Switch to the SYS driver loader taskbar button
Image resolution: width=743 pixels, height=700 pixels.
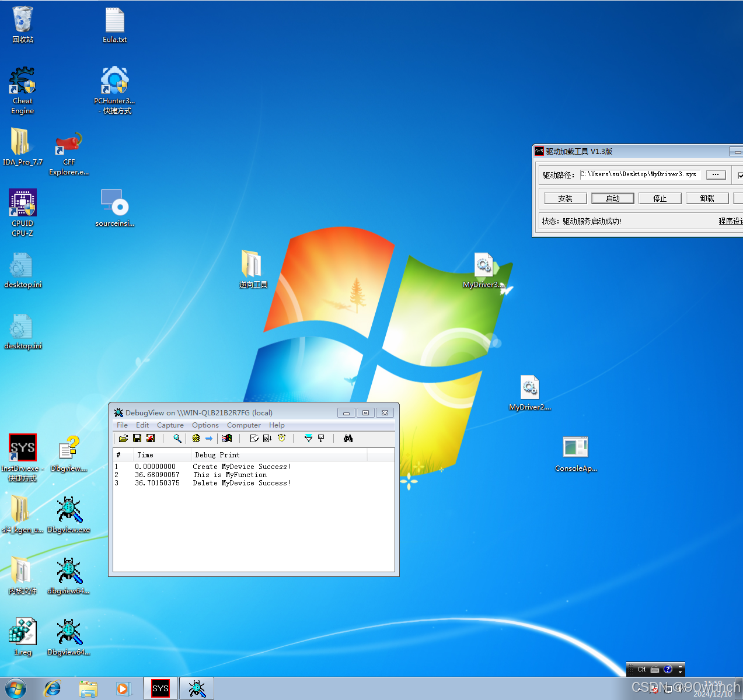click(161, 689)
